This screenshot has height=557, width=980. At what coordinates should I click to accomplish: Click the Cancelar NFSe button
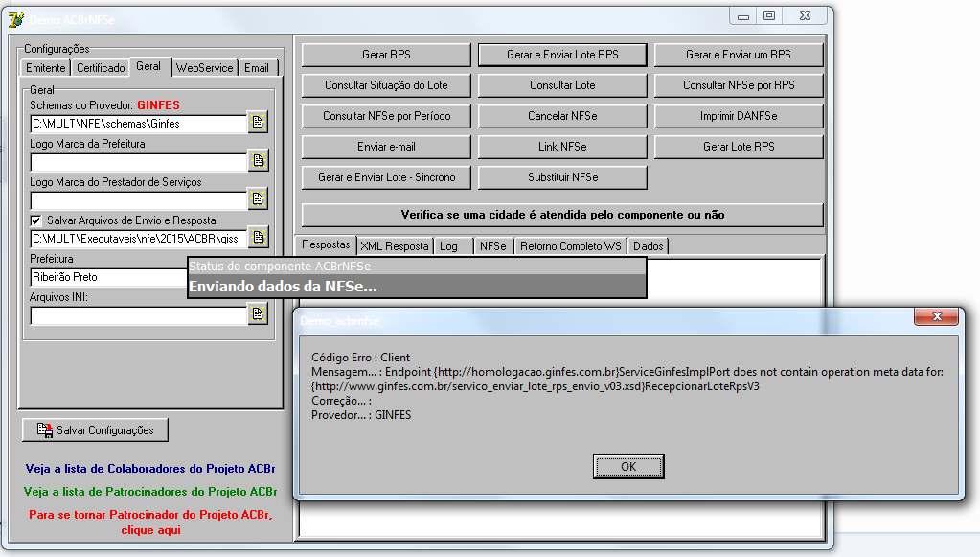(x=562, y=116)
